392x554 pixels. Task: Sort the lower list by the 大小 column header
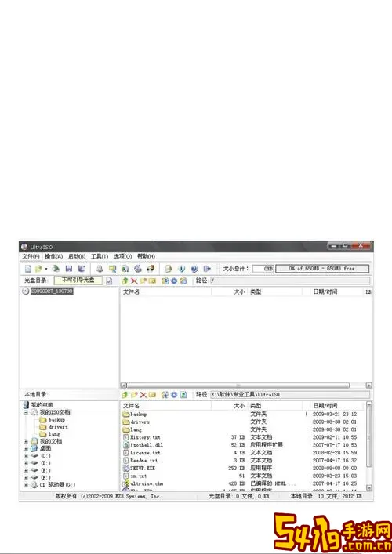coord(230,406)
